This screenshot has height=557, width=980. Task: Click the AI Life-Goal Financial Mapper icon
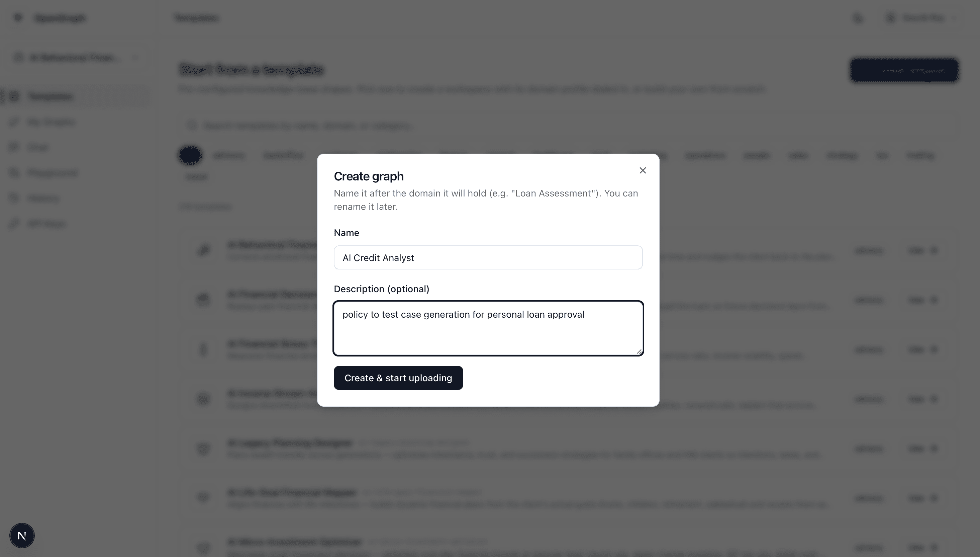[203, 498]
